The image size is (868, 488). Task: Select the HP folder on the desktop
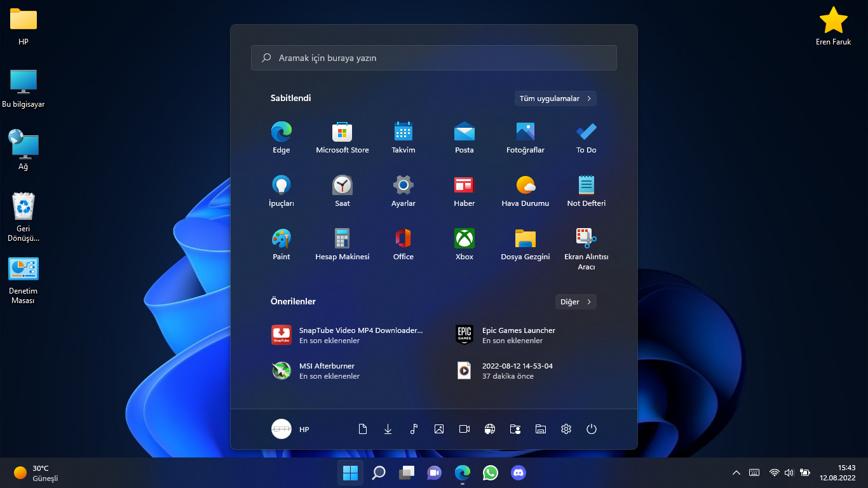pyautogui.click(x=24, y=27)
